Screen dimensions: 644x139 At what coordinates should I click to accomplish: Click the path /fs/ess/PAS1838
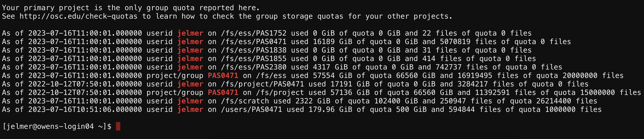253,50
